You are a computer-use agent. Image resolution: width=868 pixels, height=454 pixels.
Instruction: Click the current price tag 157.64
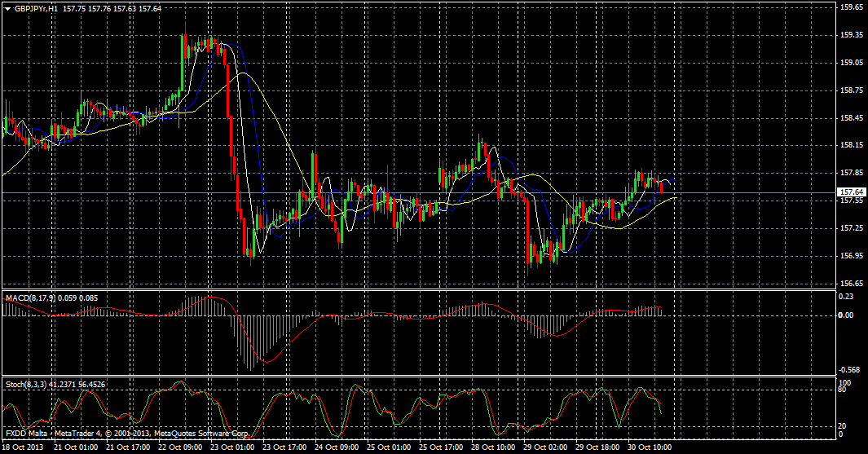pyautogui.click(x=852, y=192)
